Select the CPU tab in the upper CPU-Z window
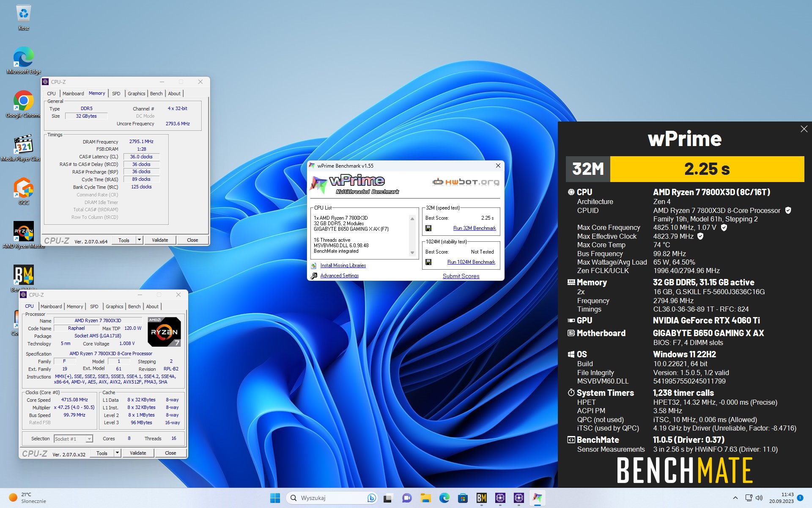The image size is (812, 508). click(x=51, y=94)
